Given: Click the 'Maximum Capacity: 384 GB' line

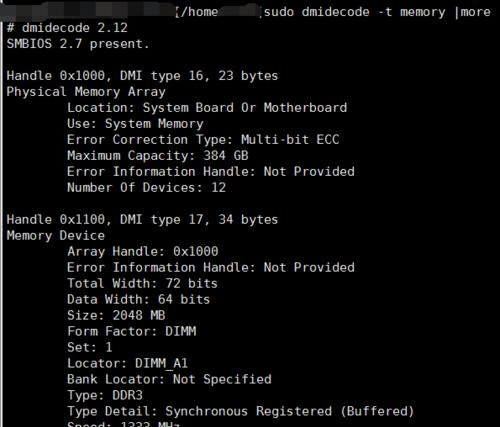Looking at the screenshot, I should pos(158,156).
